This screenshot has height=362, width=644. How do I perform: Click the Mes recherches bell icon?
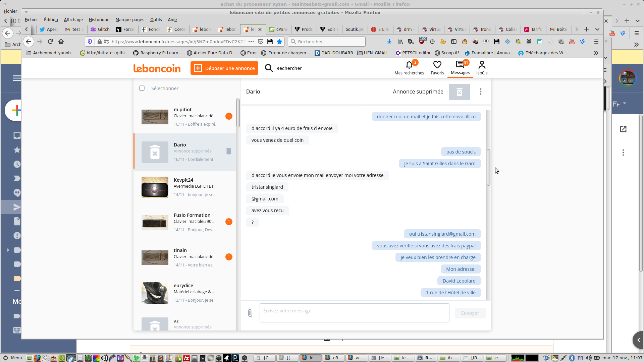click(x=409, y=65)
